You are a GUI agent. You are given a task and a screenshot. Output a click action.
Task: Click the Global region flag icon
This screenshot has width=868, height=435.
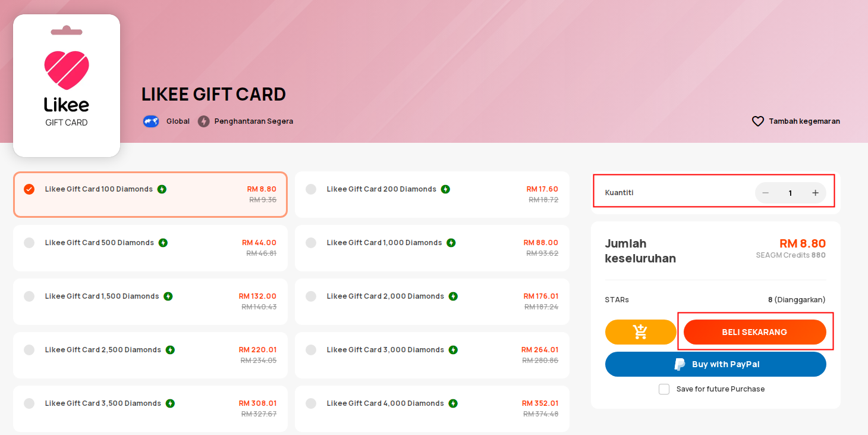[151, 121]
